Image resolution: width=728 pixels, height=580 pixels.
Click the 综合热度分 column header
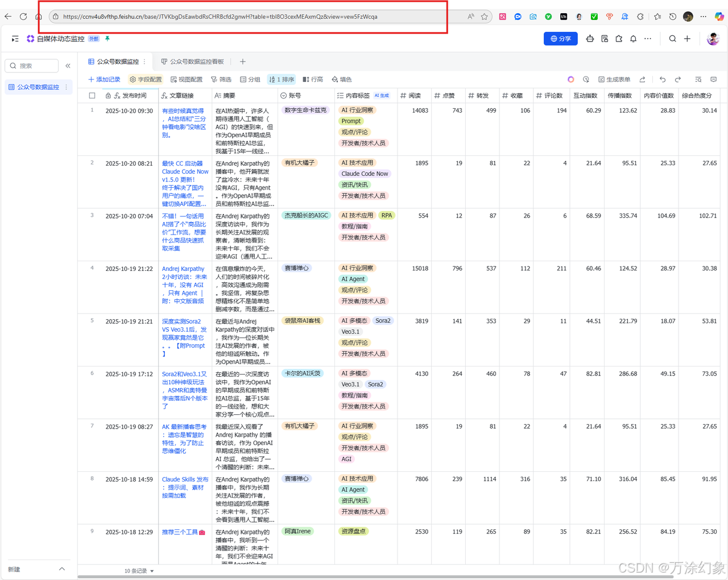point(699,96)
